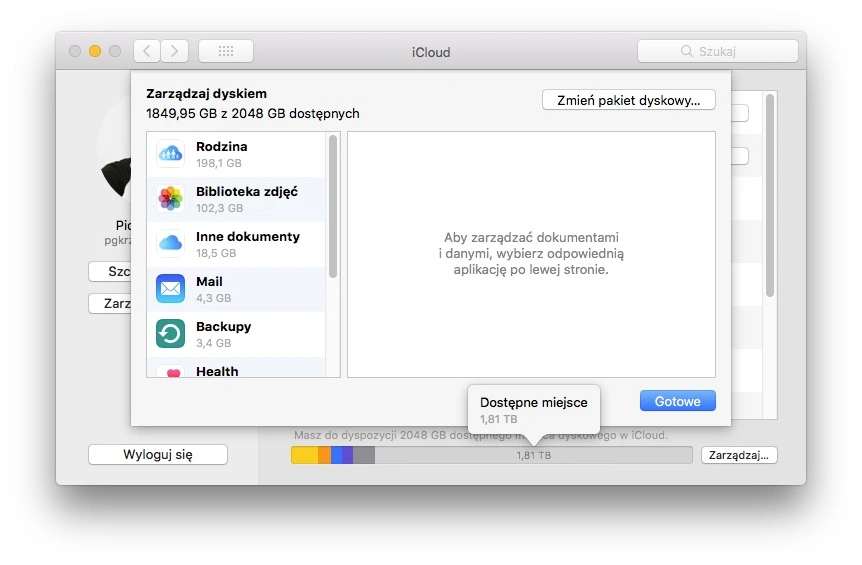The width and height of the screenshot is (862, 565).
Task: Minimize the window with yellow button
Action: 95,51
